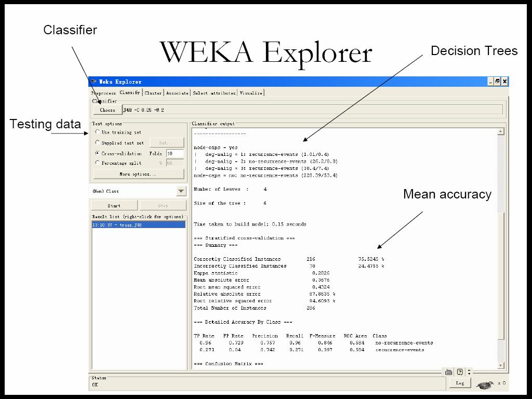The image size is (532, 399).
Task: Click the Start button
Action: tap(114, 206)
